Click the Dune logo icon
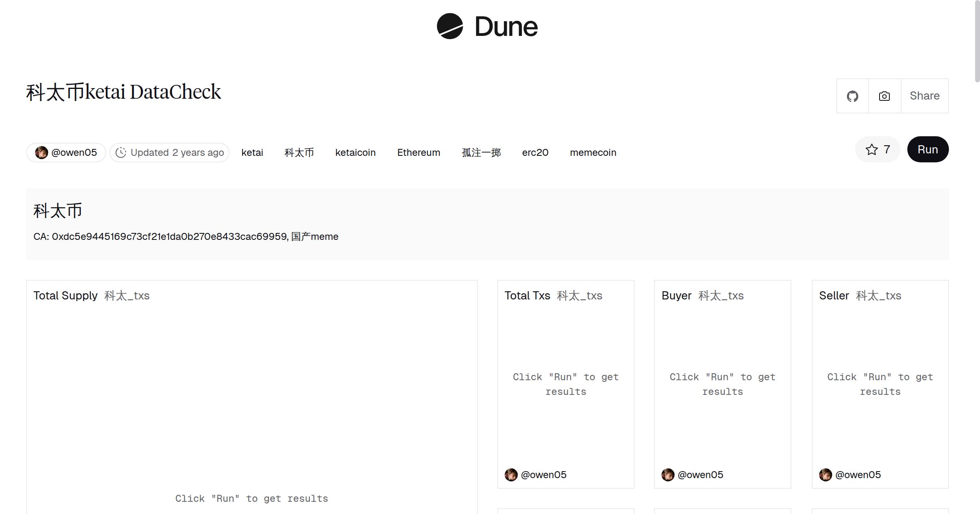 450,26
